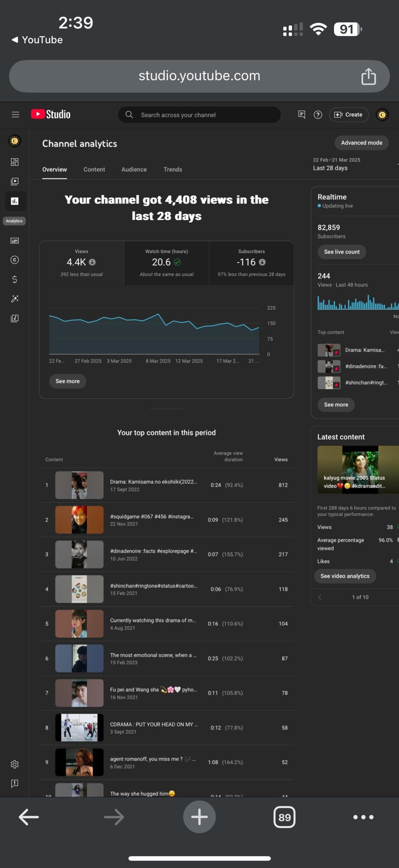Image resolution: width=399 pixels, height=868 pixels.
Task: Select the Watch time (hours) metric card
Action: [x=167, y=263]
